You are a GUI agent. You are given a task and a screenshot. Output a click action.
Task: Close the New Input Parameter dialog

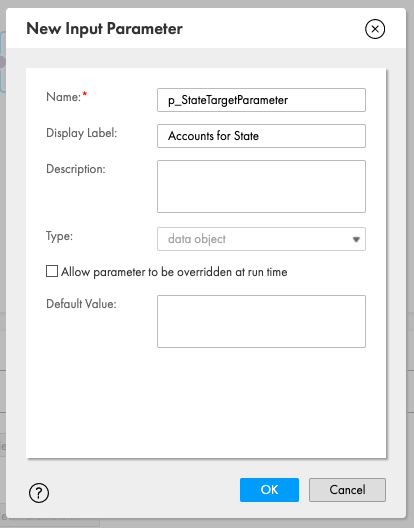(375, 29)
